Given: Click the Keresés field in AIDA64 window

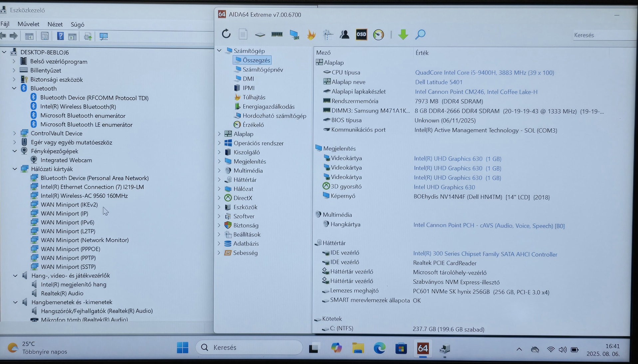Looking at the screenshot, I should pos(604,35).
